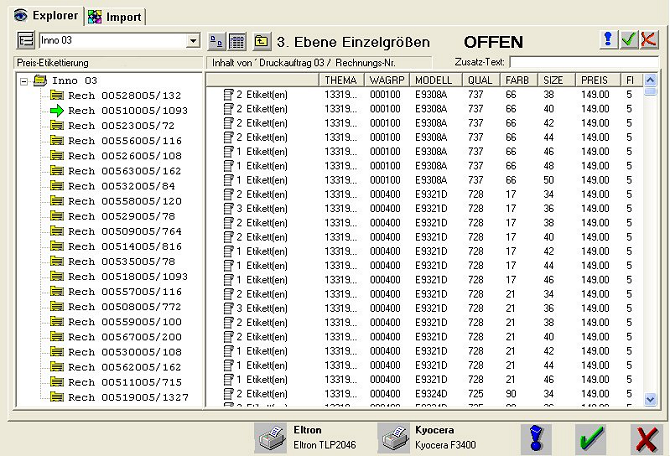
Task: Click the folder icon of Rech 00559005/100
Action: pyautogui.click(x=57, y=321)
